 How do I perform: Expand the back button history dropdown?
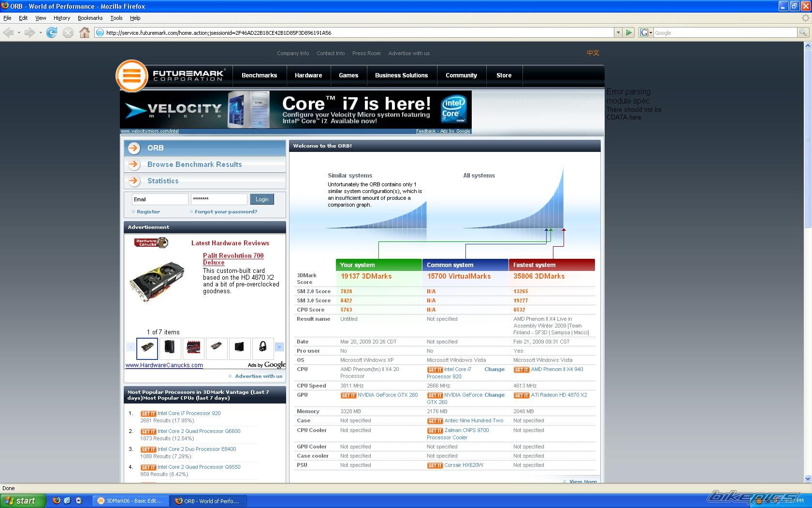click(19, 32)
